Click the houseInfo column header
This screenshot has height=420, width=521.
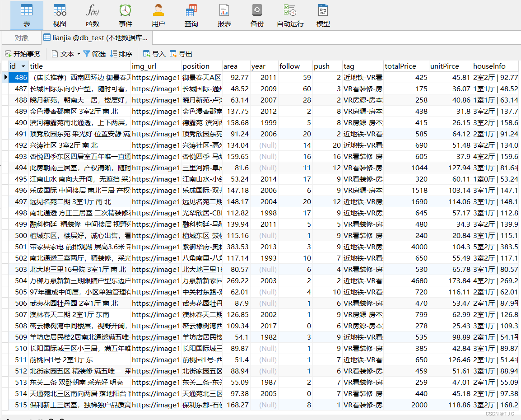pyautogui.click(x=495, y=66)
